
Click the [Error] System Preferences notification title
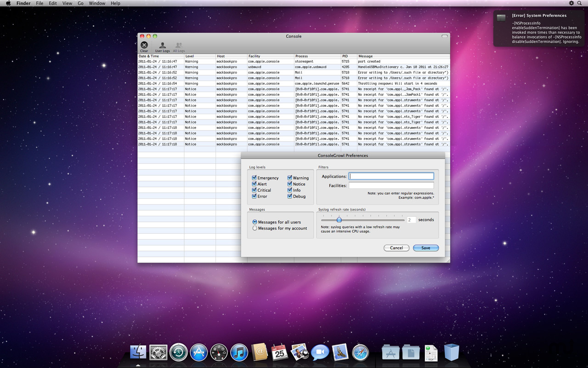(x=539, y=16)
